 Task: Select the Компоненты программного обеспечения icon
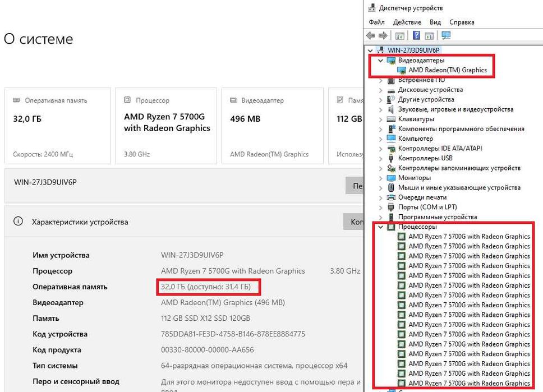392,129
